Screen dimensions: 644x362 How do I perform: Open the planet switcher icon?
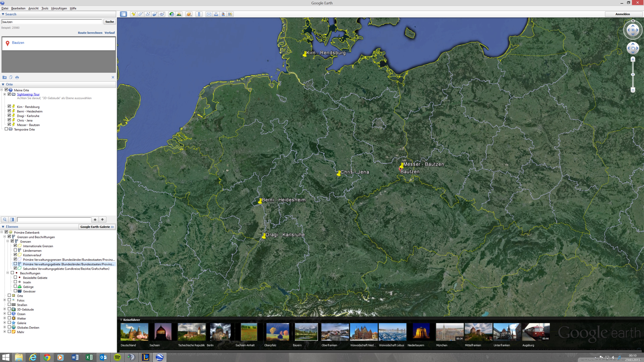click(189, 14)
